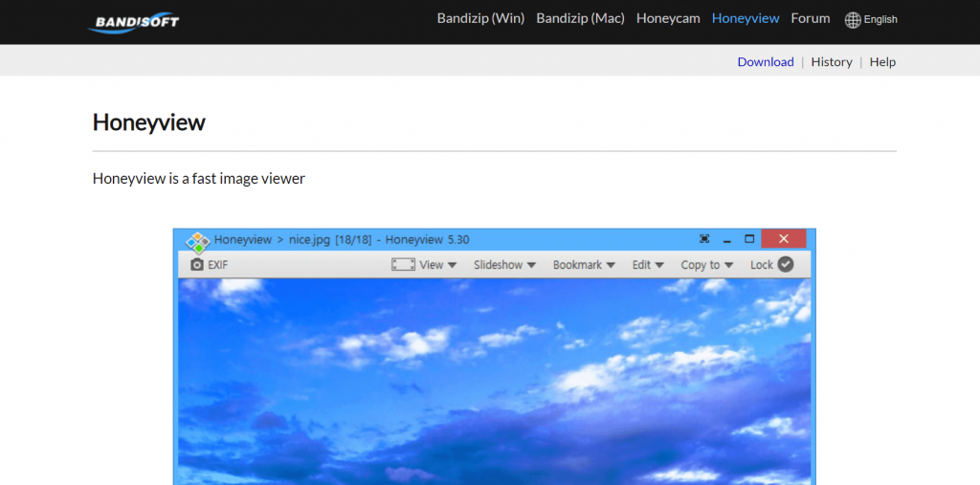Screen dimensions: 980x485
Task: Click the sky photo in Honeyview viewer
Action: [495, 382]
